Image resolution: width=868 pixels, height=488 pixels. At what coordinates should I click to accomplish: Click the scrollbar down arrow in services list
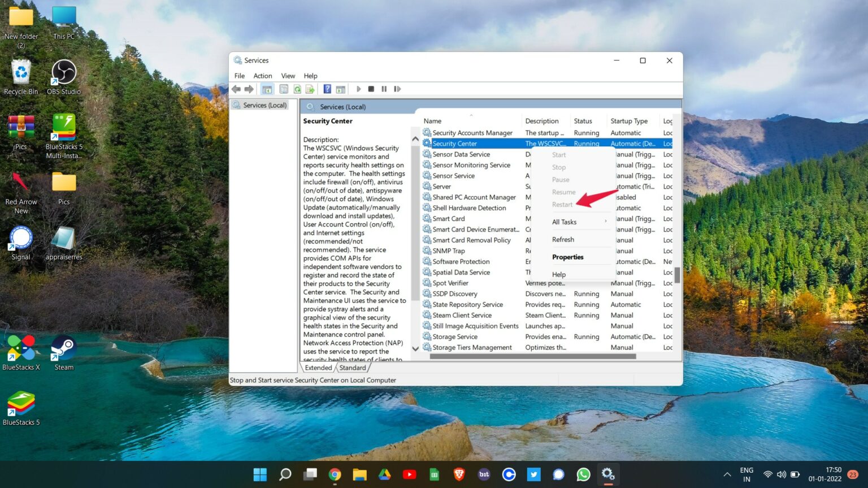coord(415,349)
